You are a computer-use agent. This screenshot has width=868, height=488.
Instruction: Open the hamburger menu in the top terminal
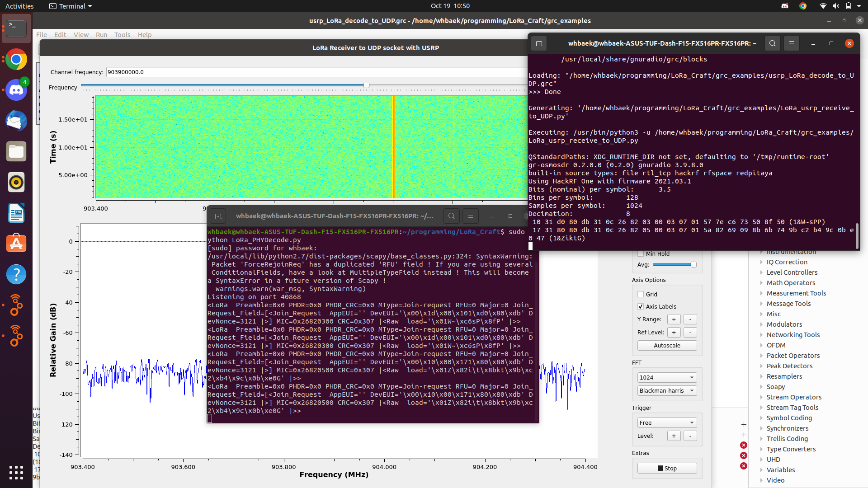[x=791, y=43]
